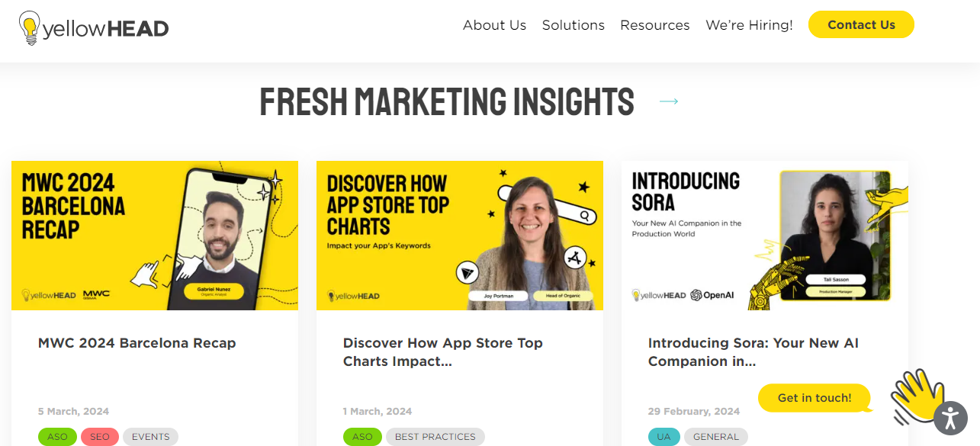Filter by the teal UA tag
Viewport: 980px width, 446px height.
point(663,437)
